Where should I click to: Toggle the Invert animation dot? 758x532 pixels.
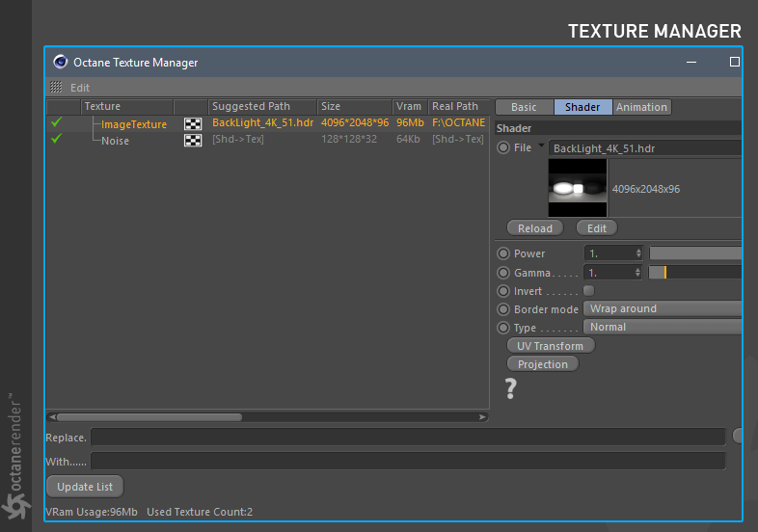click(503, 291)
